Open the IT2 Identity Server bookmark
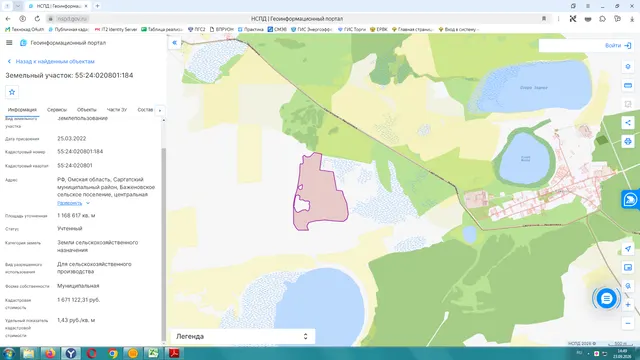 (116, 29)
